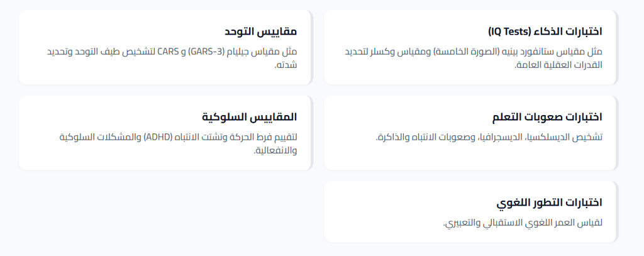The width and height of the screenshot is (644, 256).
Task: Click the (ADHD) abbreviation in behavioral card
Action: 158,137
